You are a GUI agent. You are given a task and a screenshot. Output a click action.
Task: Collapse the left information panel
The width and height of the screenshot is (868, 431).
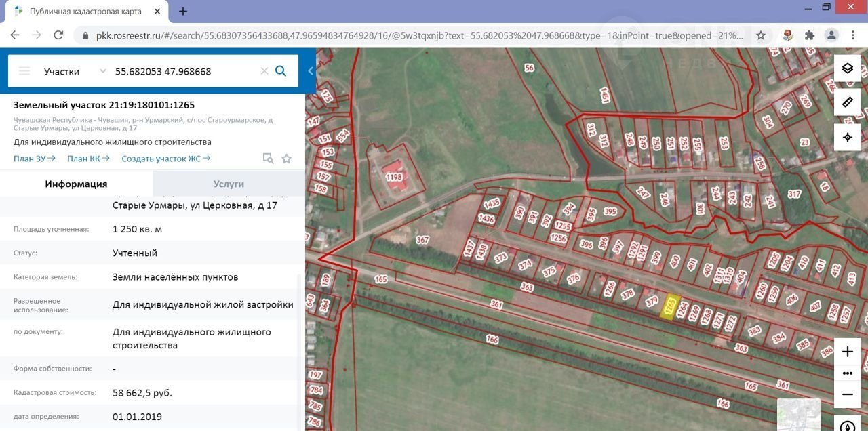[x=311, y=71]
